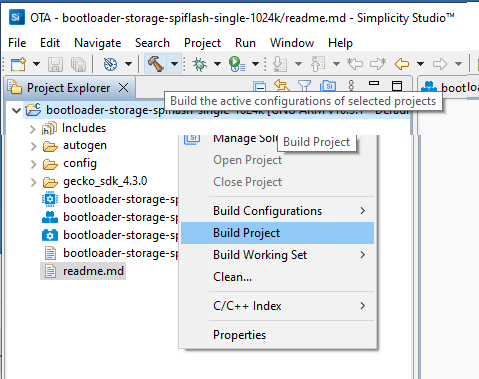The width and height of the screenshot is (479, 379).
Task: Click the green bug Debug icon
Action: (199, 64)
